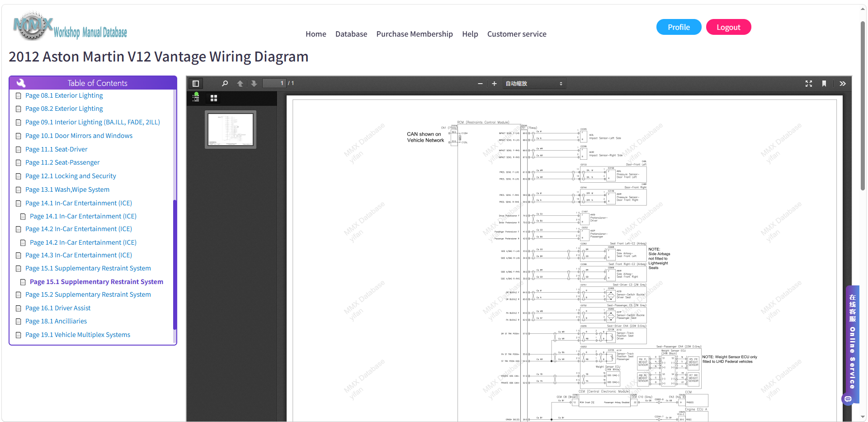Open the online service chat bubble icon
The height and width of the screenshot is (422, 868).
point(848,399)
